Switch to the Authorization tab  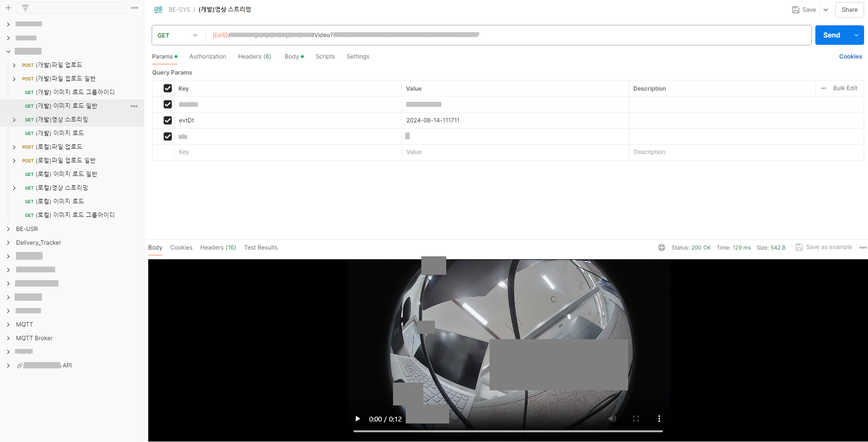(208, 57)
